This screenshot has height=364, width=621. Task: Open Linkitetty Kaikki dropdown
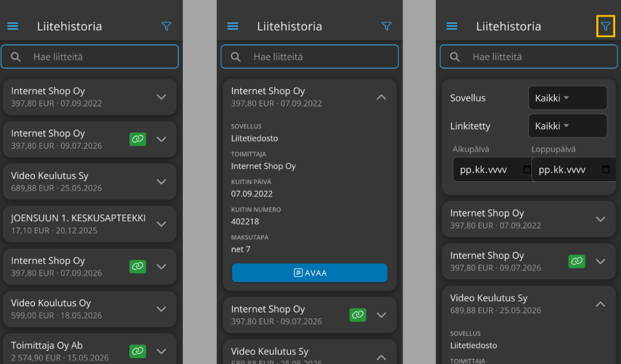point(567,126)
